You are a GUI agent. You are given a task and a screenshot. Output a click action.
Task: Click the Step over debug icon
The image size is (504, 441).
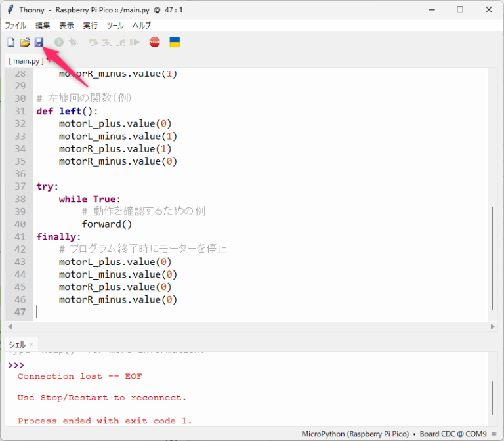coord(93,43)
